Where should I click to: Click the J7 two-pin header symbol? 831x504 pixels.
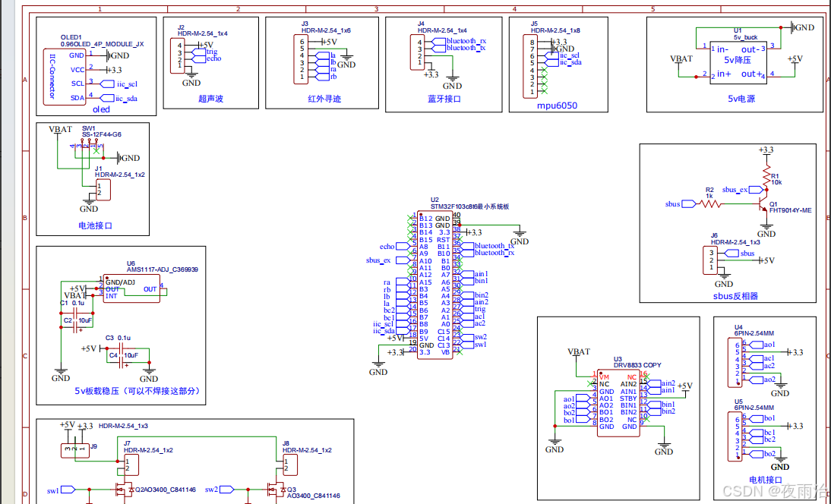(131, 465)
